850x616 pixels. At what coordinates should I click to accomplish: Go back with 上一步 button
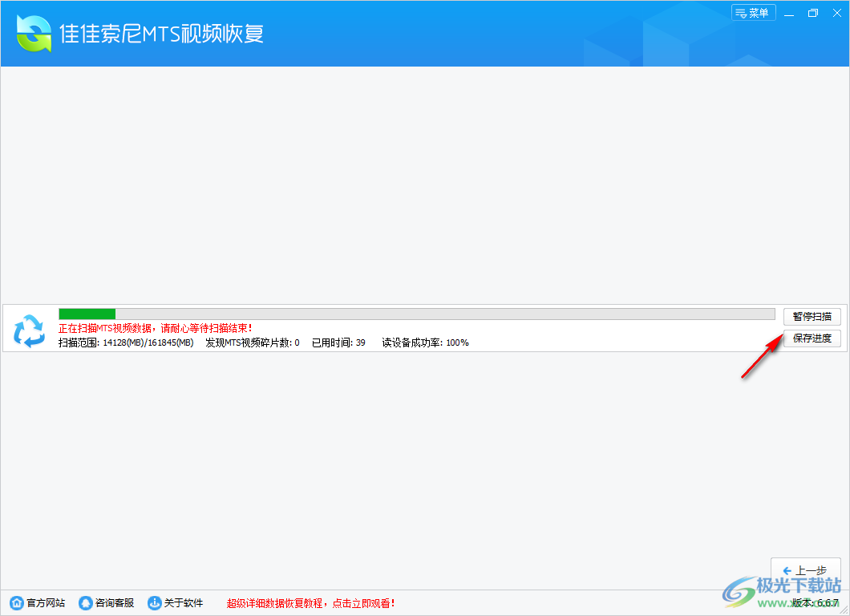(806, 570)
